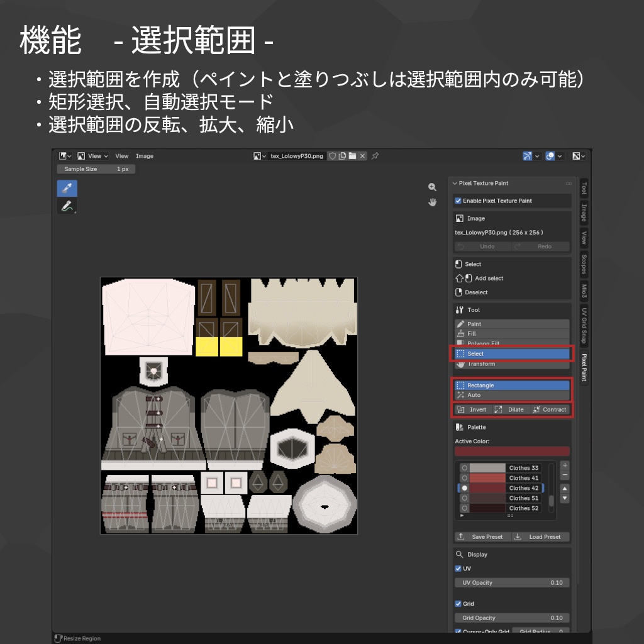This screenshot has height=644, width=644.
Task: Select the Annotate pencil tool in toolbar
Action: pos(67,206)
